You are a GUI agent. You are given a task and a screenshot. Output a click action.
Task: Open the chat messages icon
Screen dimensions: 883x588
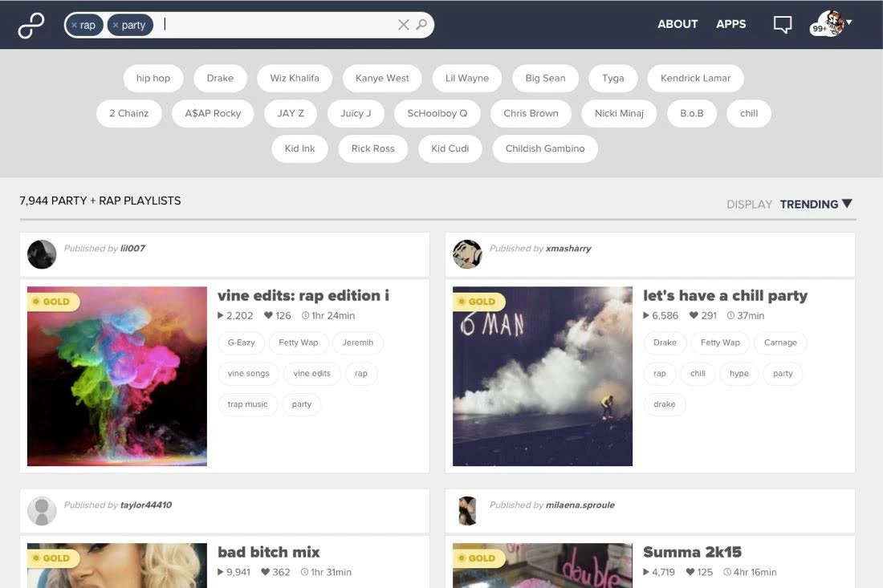click(x=782, y=25)
